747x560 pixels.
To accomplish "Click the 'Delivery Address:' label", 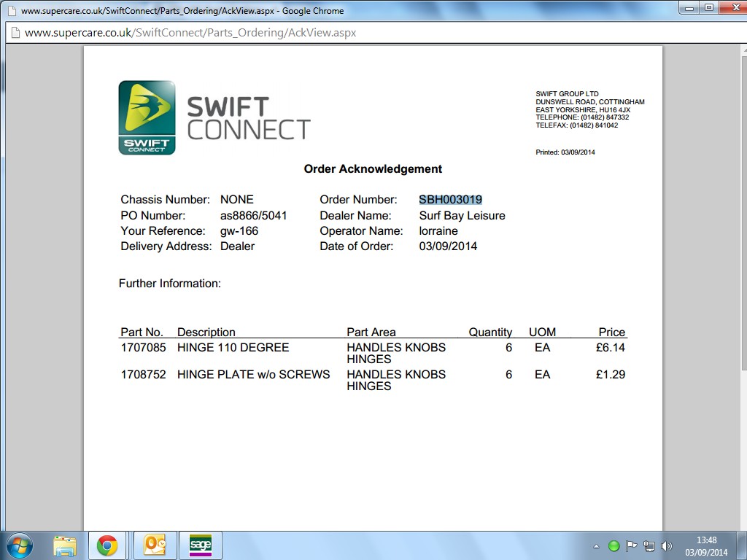I will [x=166, y=246].
